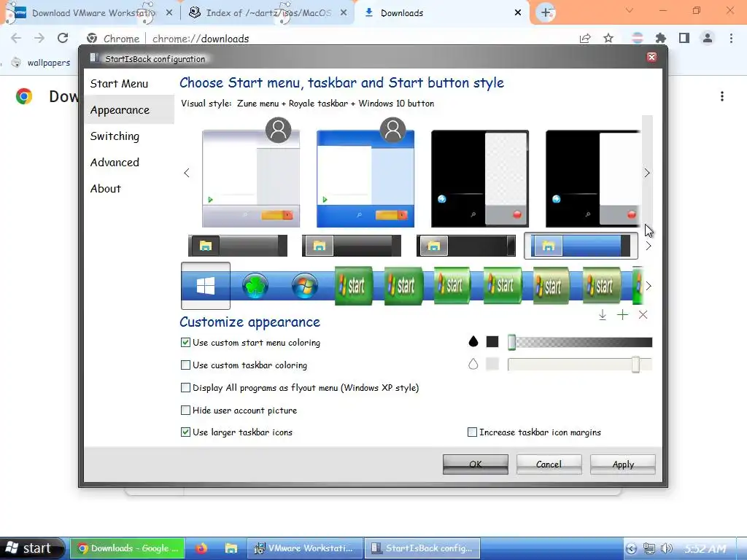
Task: Click the network tray icon
Action: [x=649, y=548]
